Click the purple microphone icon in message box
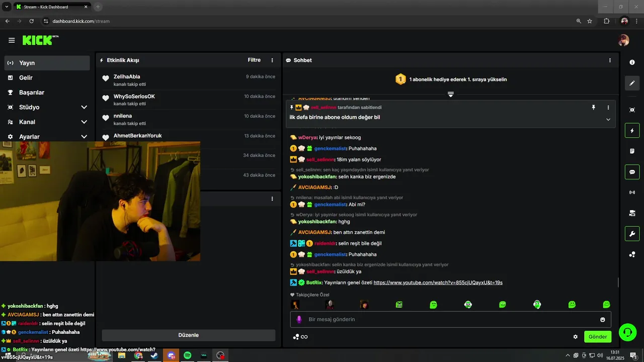The height and width of the screenshot is (362, 644). (299, 319)
